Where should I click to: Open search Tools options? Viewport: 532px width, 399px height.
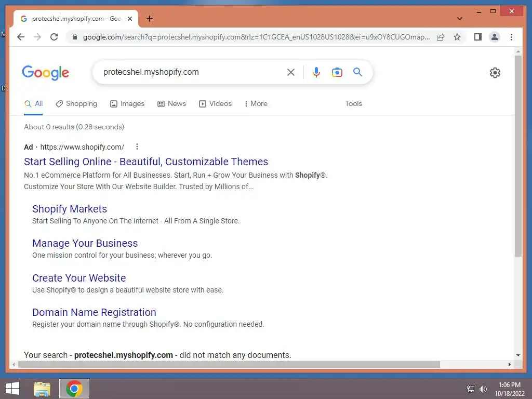pyautogui.click(x=353, y=104)
